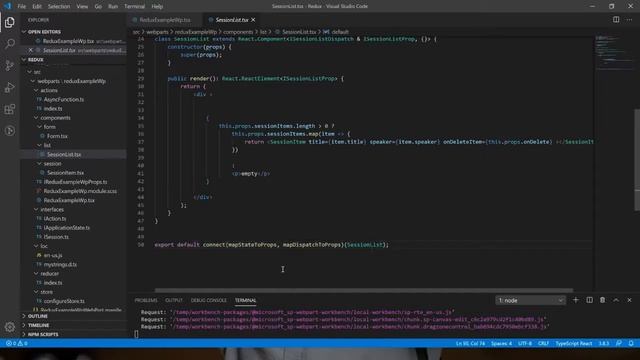The height and width of the screenshot is (360, 640).
Task: Switch to the Problems panel tab
Action: tap(146, 300)
